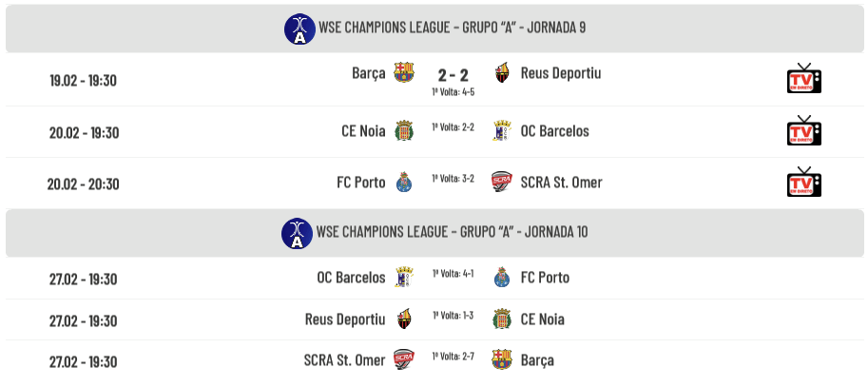Open TV live icon for CE Noia match
This screenshot has width=868, height=387.
[803, 130]
